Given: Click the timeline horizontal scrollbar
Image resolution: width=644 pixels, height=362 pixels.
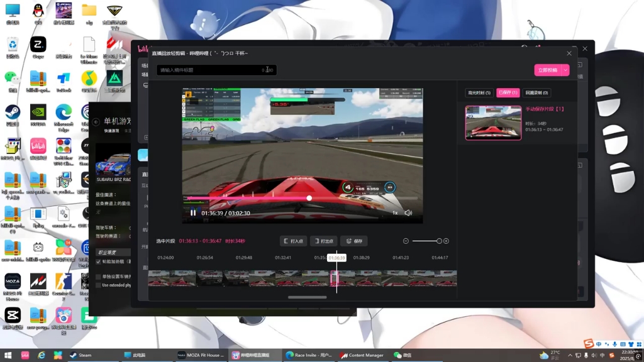Looking at the screenshot, I should click(x=307, y=297).
